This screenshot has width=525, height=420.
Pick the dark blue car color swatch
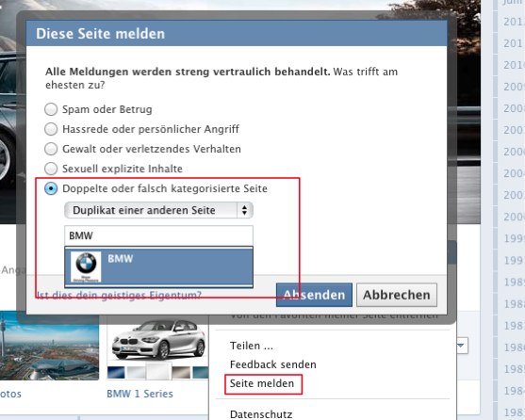116,373
